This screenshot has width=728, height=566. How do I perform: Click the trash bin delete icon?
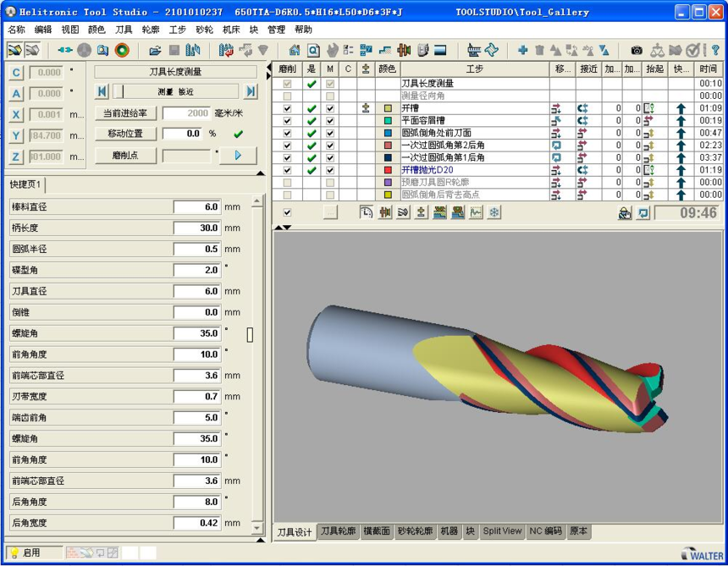pyautogui.click(x=539, y=50)
